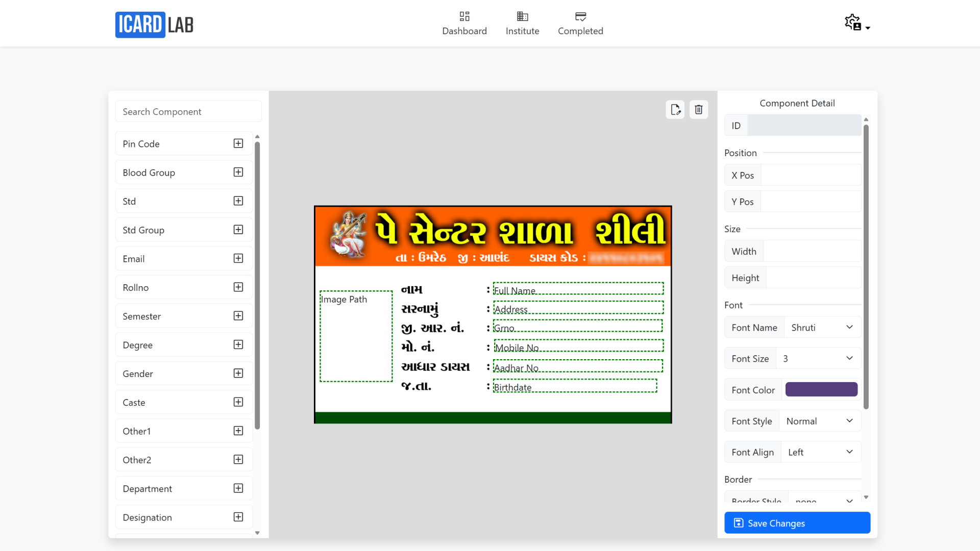Screen dimensions: 980x551
Task: Add the Std component
Action: tap(238, 201)
